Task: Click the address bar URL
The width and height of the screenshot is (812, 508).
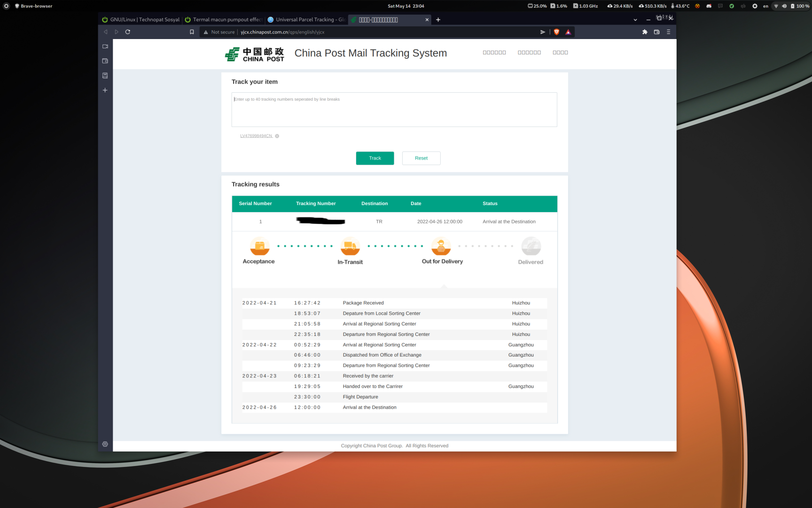Action: [282, 32]
